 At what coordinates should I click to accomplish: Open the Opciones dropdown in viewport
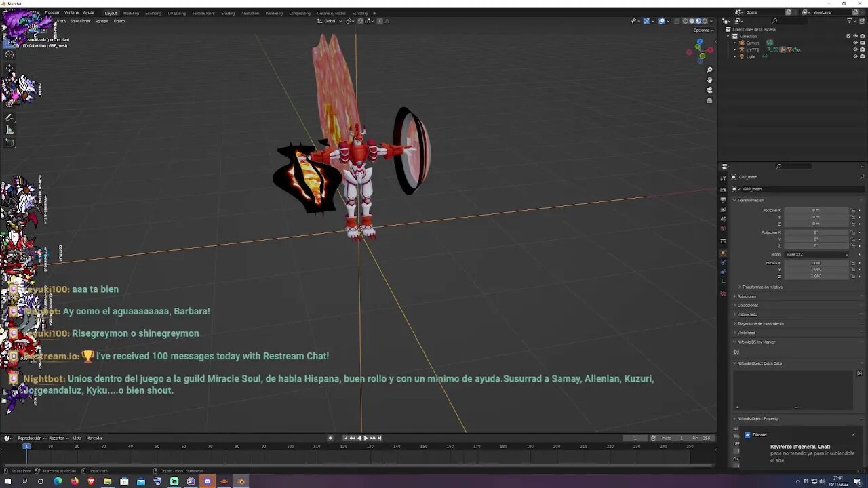(x=702, y=30)
